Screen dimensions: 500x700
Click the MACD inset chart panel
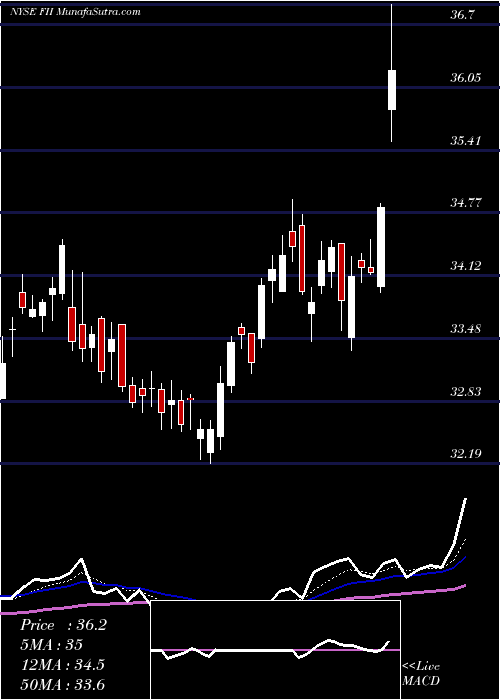coord(275,650)
